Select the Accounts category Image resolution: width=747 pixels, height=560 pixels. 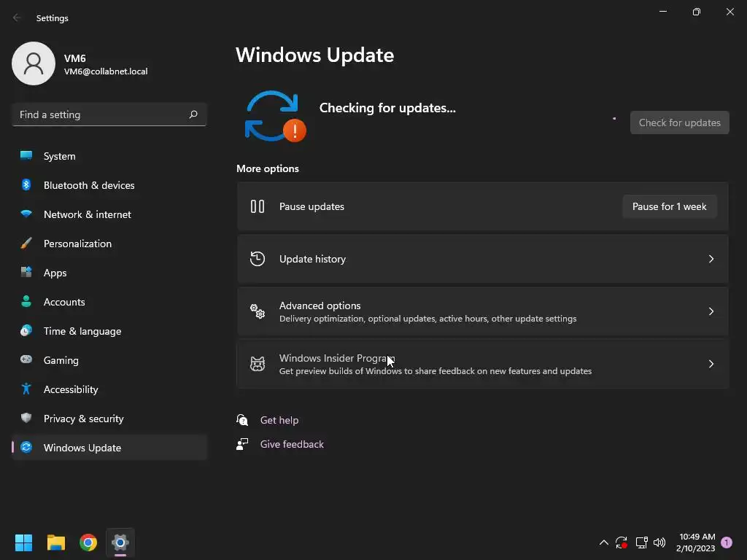point(109,301)
